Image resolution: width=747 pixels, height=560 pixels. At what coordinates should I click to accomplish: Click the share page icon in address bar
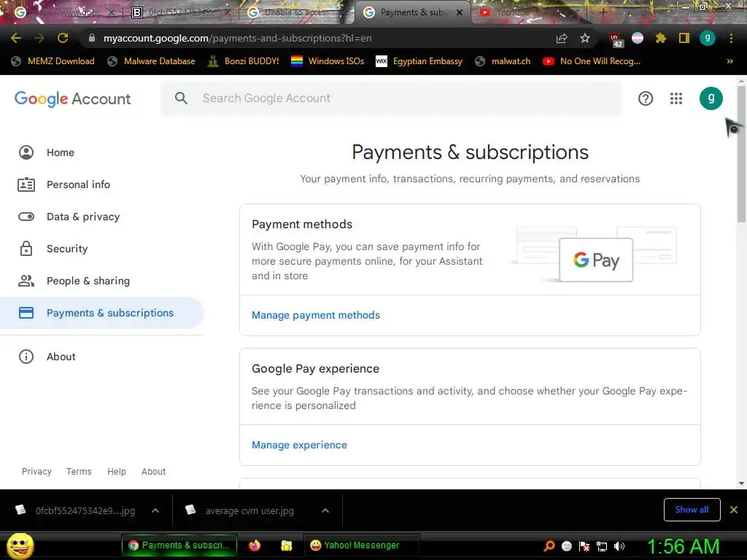(x=562, y=38)
